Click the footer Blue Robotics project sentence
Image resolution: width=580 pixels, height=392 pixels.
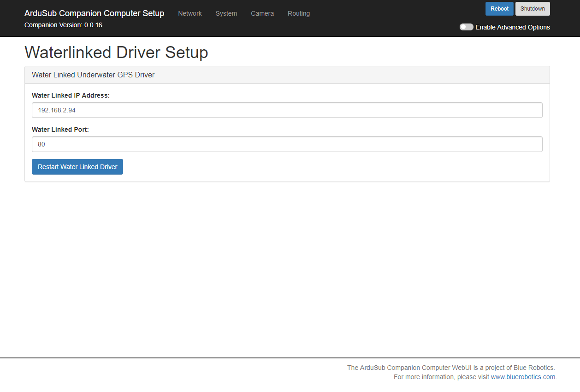coord(450,368)
